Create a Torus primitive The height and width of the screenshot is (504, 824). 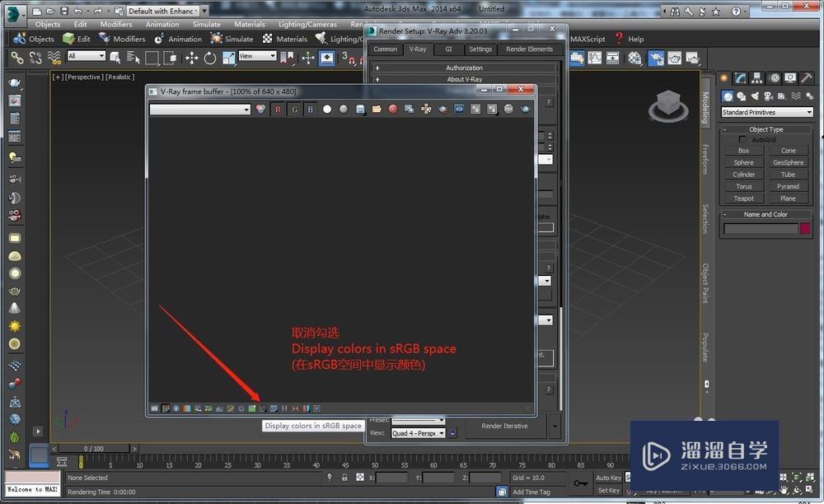[x=743, y=187]
